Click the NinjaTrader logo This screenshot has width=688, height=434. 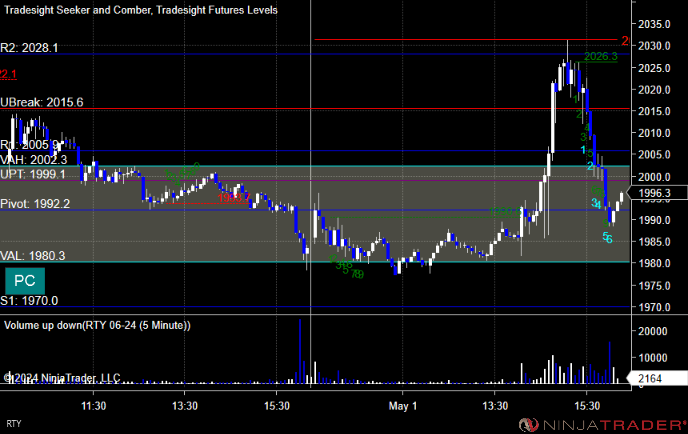(603, 425)
